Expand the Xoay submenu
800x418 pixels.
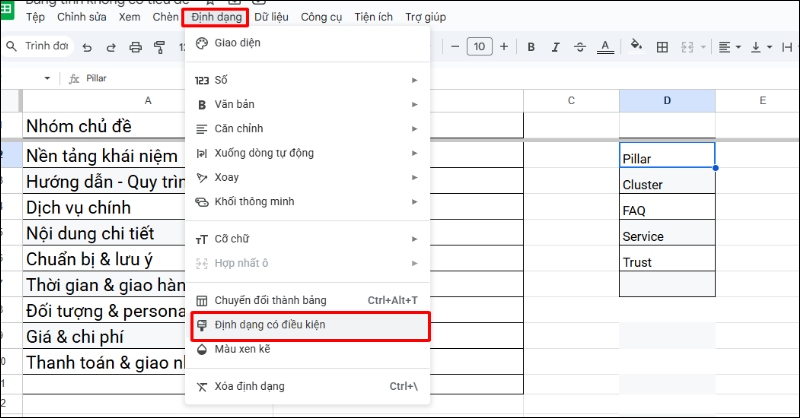(308, 177)
